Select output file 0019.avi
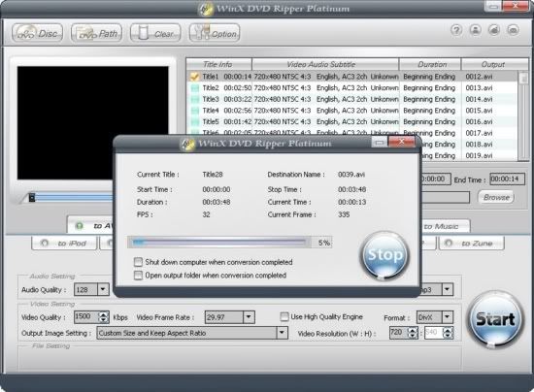Screen dimensions: 534x392 pyautogui.click(x=479, y=155)
